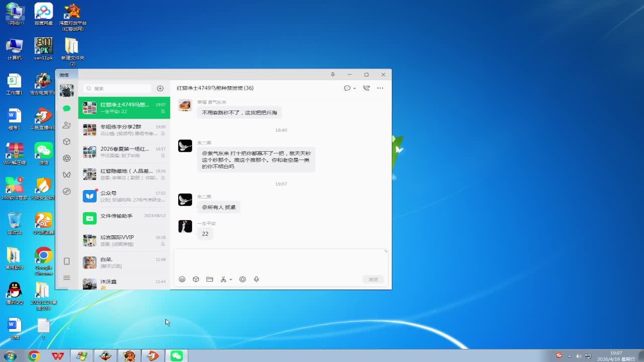Click the search box in chat list
The height and width of the screenshot is (362, 644).
click(x=118, y=88)
